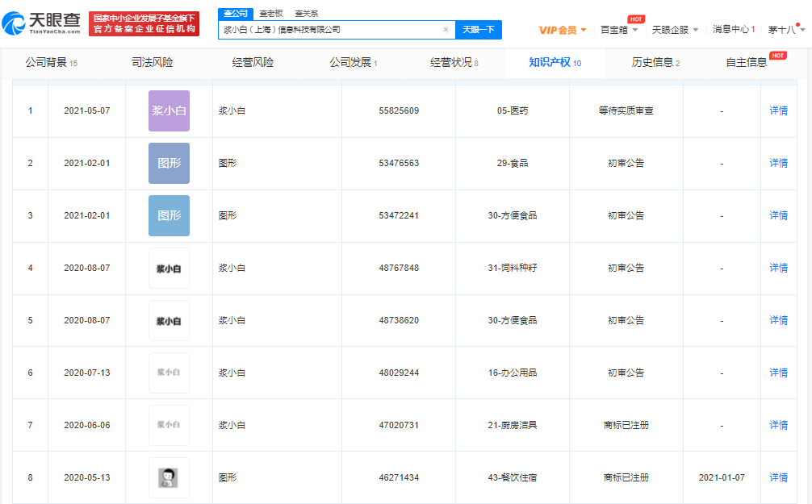Switch to 历史信息 tab
Viewport: 812px width, 504px height.
click(655, 63)
